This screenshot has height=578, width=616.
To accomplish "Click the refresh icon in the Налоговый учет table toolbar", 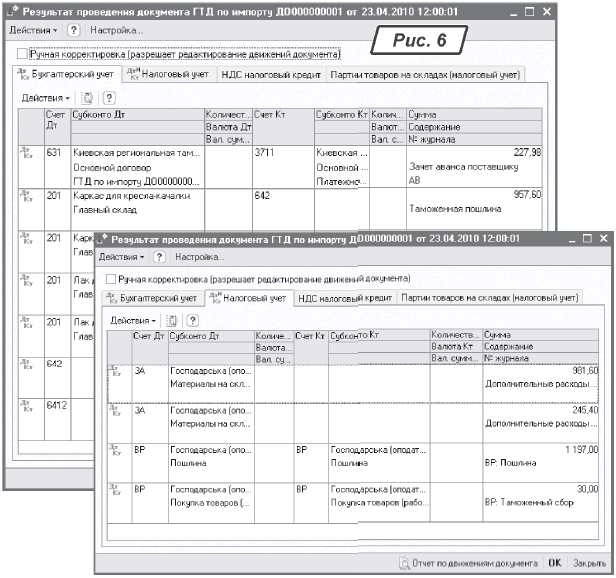I will click(x=171, y=320).
